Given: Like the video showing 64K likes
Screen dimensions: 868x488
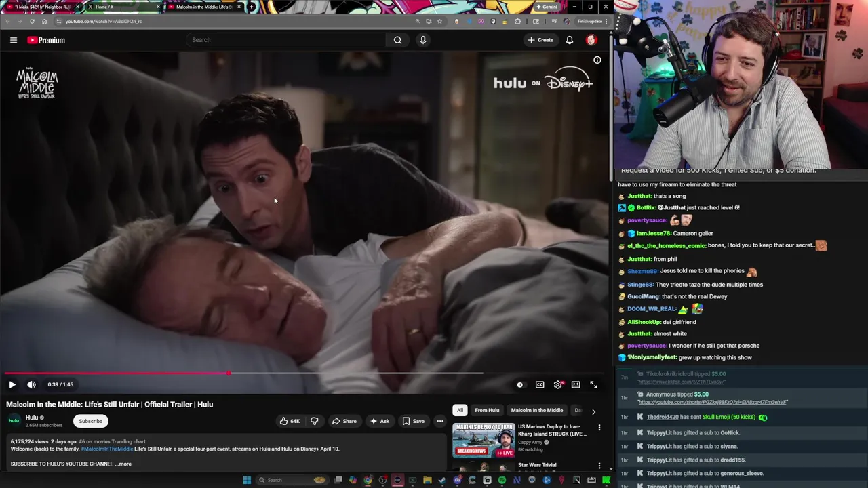Looking at the screenshot, I should (290, 421).
